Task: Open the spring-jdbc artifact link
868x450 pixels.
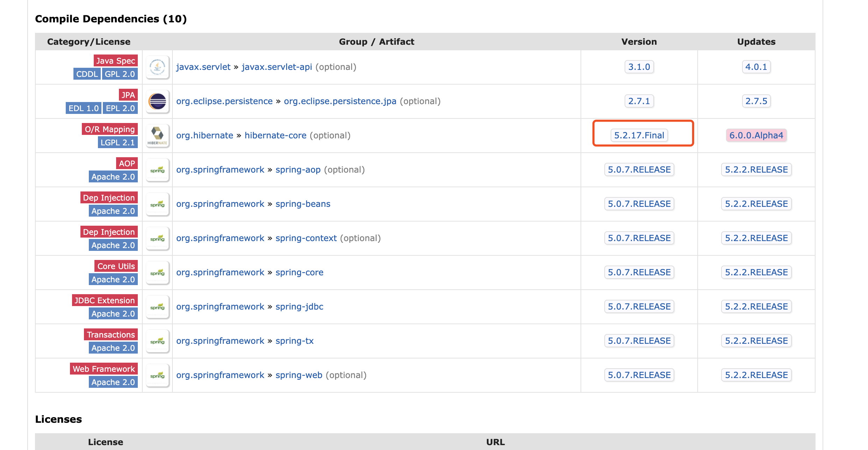Action: click(299, 307)
